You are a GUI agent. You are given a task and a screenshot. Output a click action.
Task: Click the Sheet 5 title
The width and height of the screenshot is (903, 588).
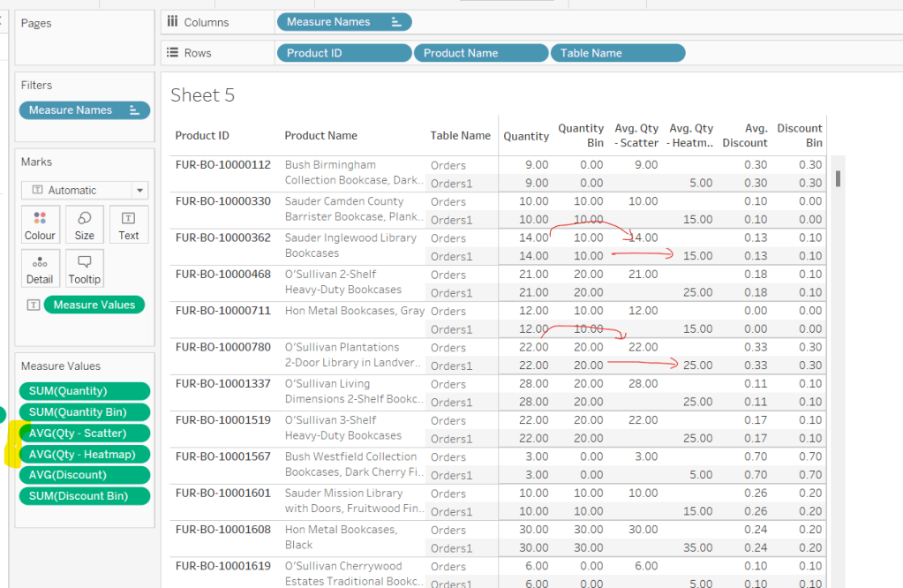(203, 95)
